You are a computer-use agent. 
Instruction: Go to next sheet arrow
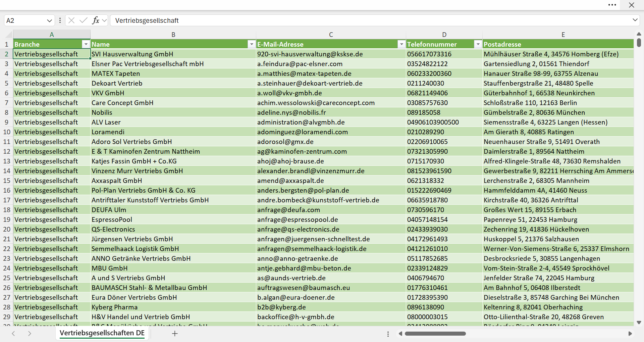(30, 333)
